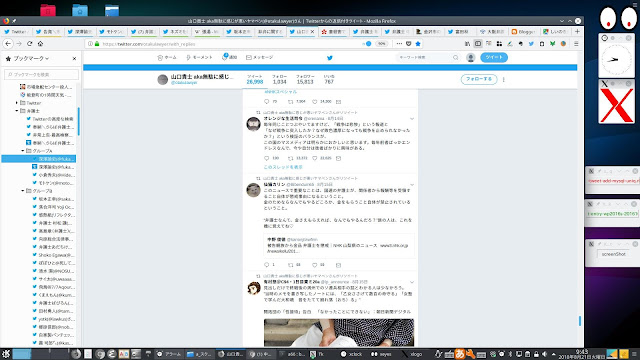Click the profile avatar next to the Tweet button

[x=471, y=58]
